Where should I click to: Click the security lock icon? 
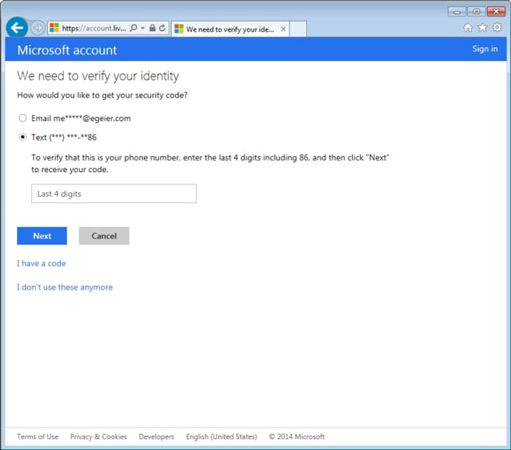(152, 28)
